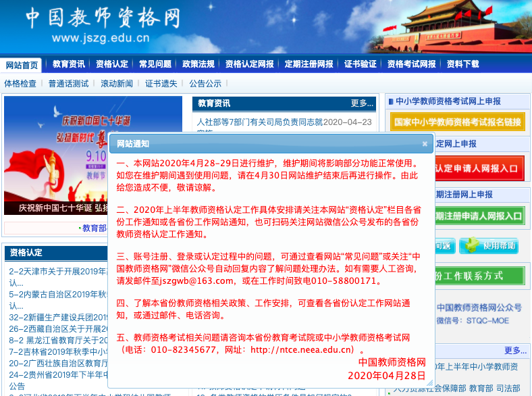Click 资格认定网报 navigation item
The image size is (532, 396).
249,64
